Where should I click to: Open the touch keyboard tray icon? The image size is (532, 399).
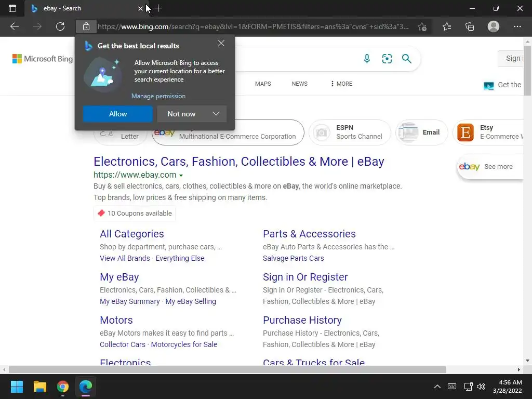coord(452,387)
